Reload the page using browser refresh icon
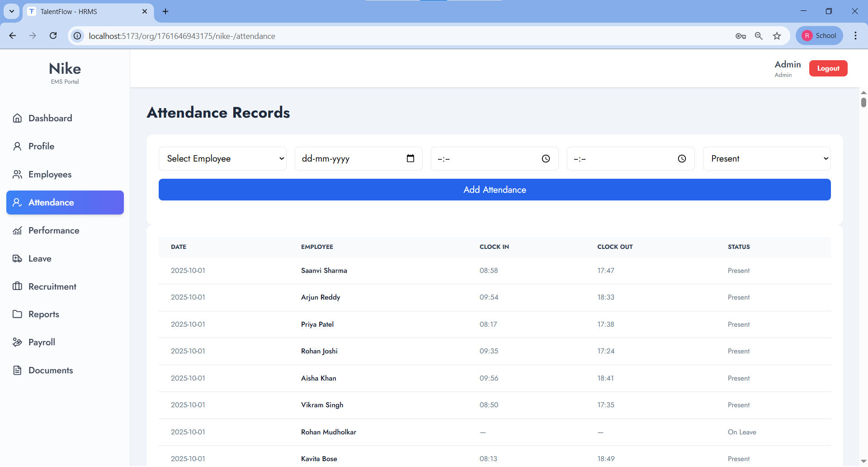 [x=53, y=36]
